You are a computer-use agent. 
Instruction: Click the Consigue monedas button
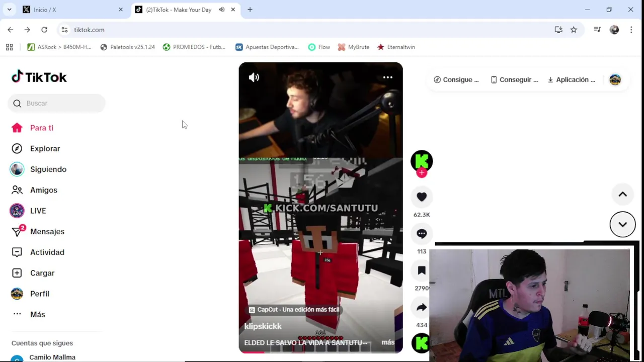456,79
